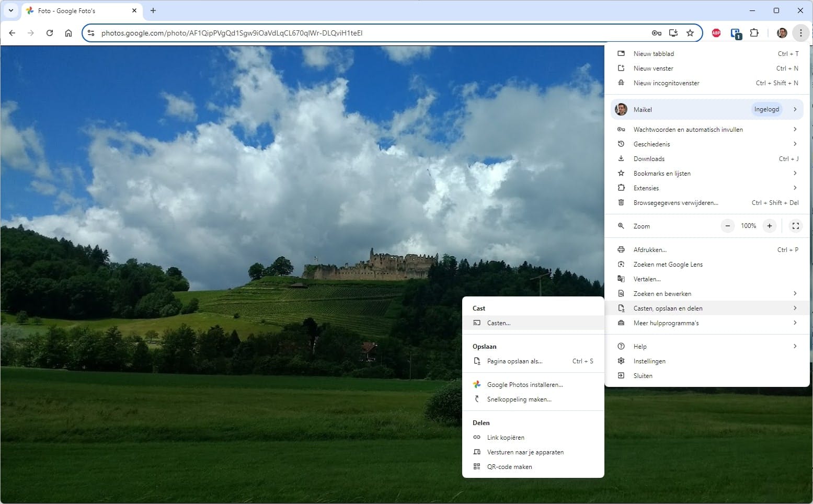This screenshot has height=504, width=813.
Task: Open Nieuw incognitovenster
Action: point(707,83)
